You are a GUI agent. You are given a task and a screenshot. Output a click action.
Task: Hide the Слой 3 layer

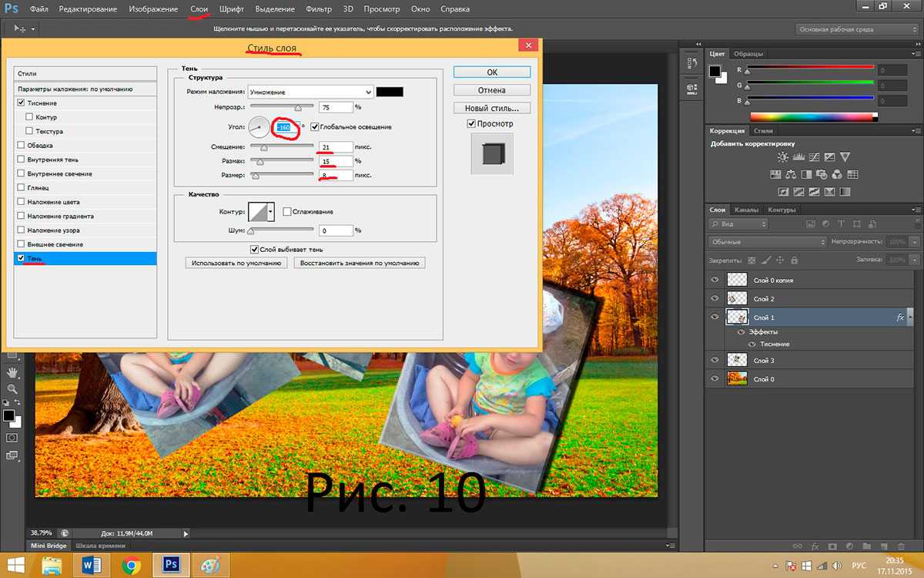click(715, 360)
